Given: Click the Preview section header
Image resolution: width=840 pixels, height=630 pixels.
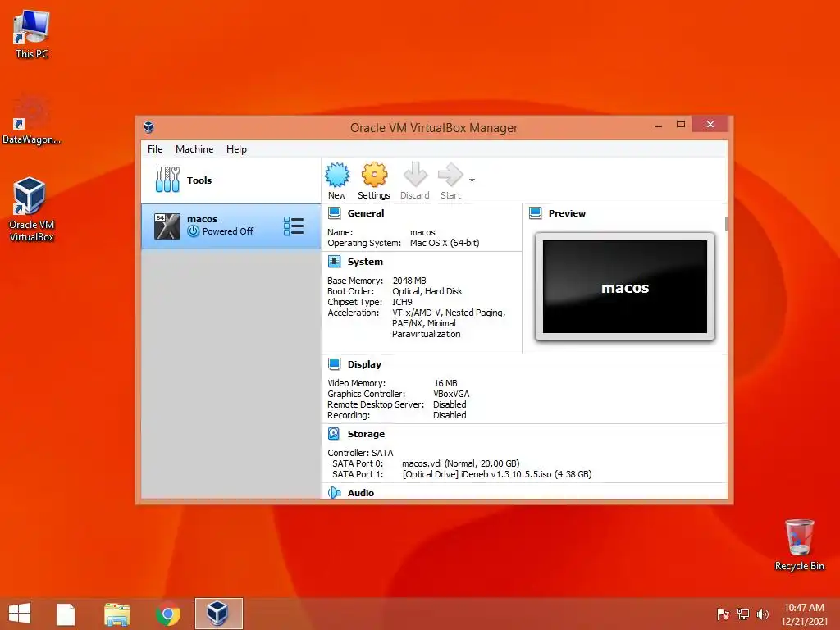Looking at the screenshot, I should [x=567, y=213].
